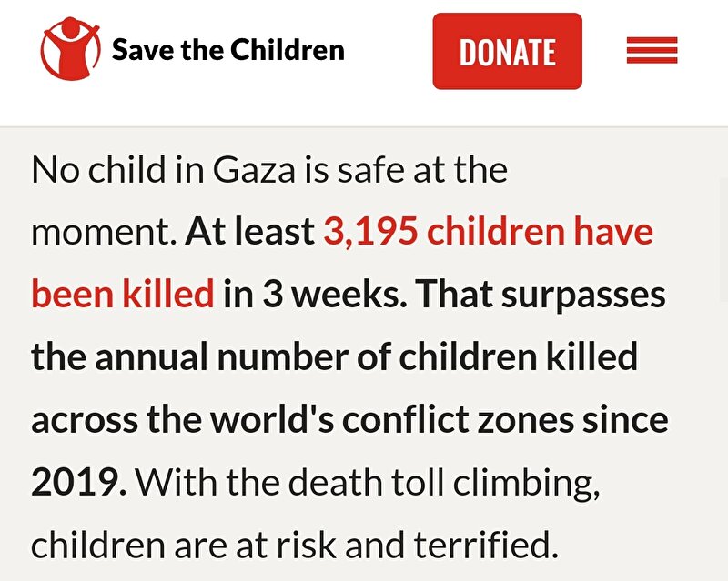Click the 'Save the Children' wordmark text
This screenshot has width=728, height=581.
228,50
